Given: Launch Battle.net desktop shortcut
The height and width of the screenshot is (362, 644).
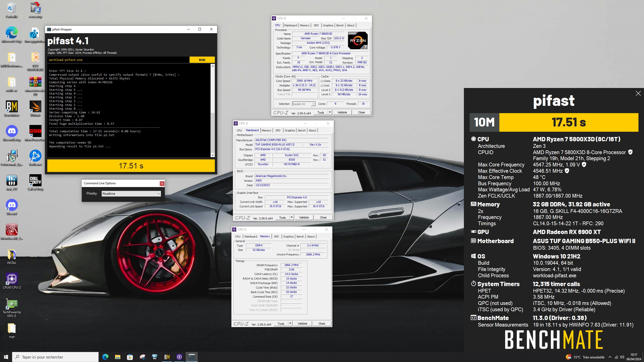Looking at the screenshot, I should coord(35,158).
